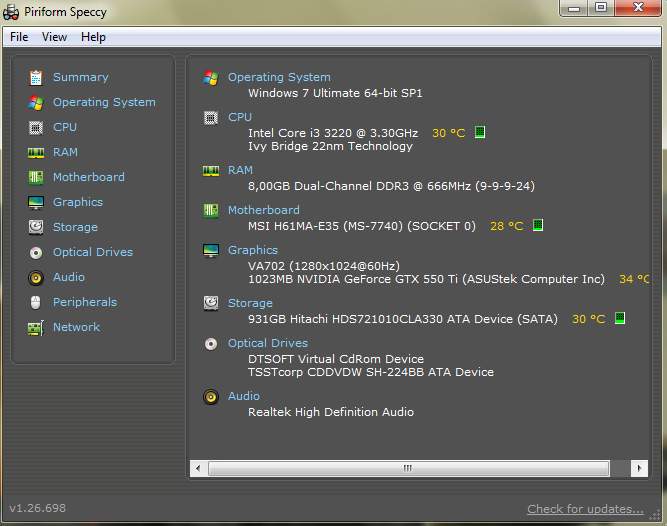Click the CPU temperature value 30 °C
Screen dimensions: 667x526
(449, 133)
